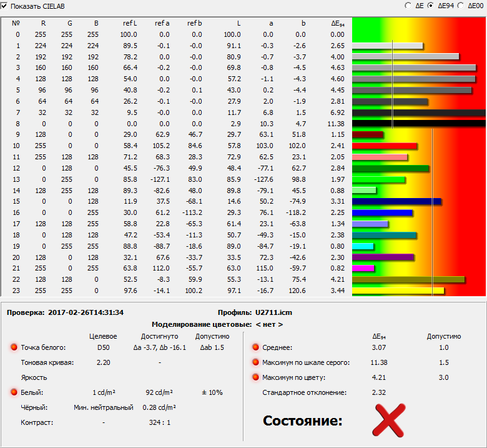Click the lavender bar in row 17
The width and height of the screenshot is (487, 448).
pos(370,224)
